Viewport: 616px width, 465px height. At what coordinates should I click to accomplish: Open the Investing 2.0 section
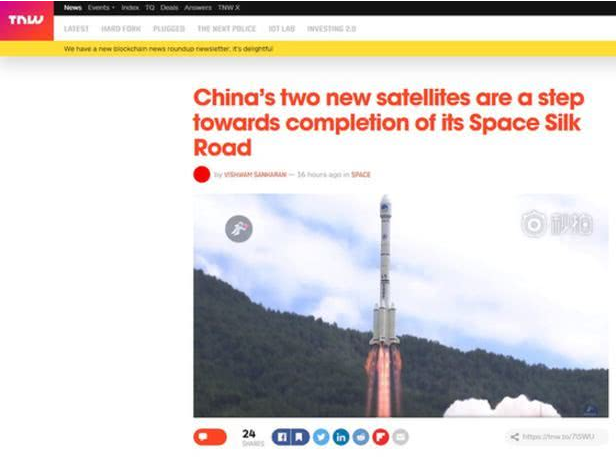332,29
